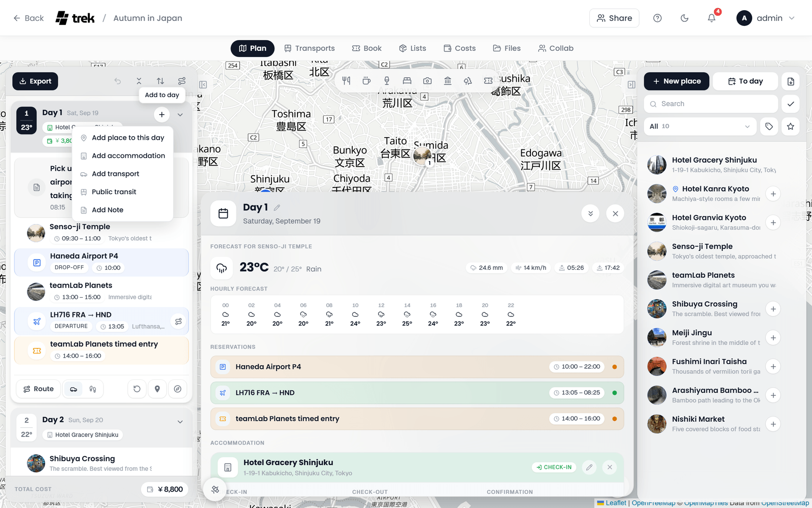Image resolution: width=812 pixels, height=508 pixels.
Task: Select car driving route mode
Action: (x=74, y=389)
